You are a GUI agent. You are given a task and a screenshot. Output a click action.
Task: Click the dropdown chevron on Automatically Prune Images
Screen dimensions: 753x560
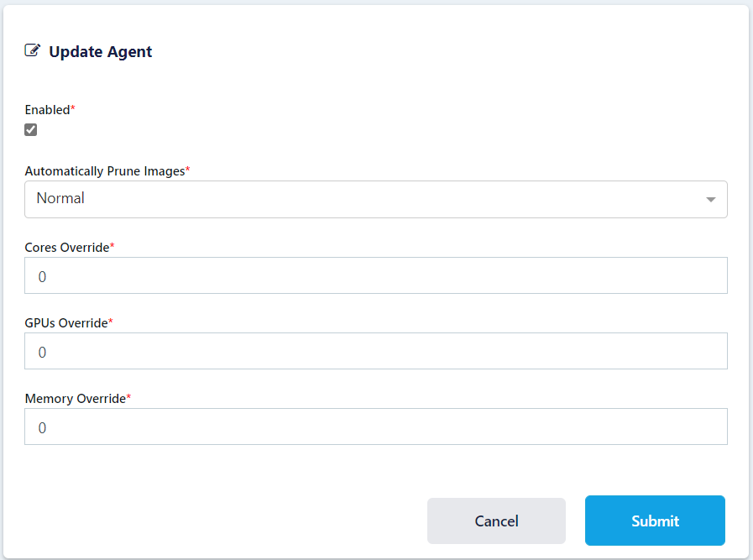[x=710, y=199]
